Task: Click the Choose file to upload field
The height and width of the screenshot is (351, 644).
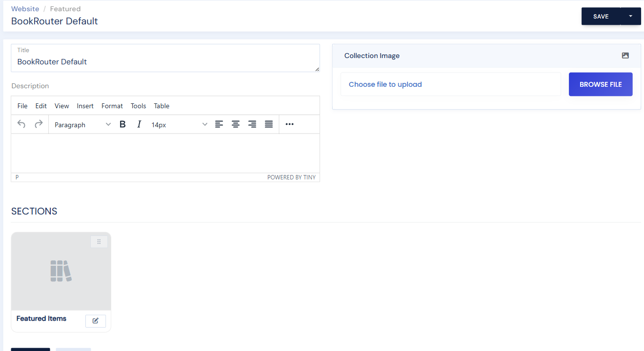Action: tap(451, 84)
